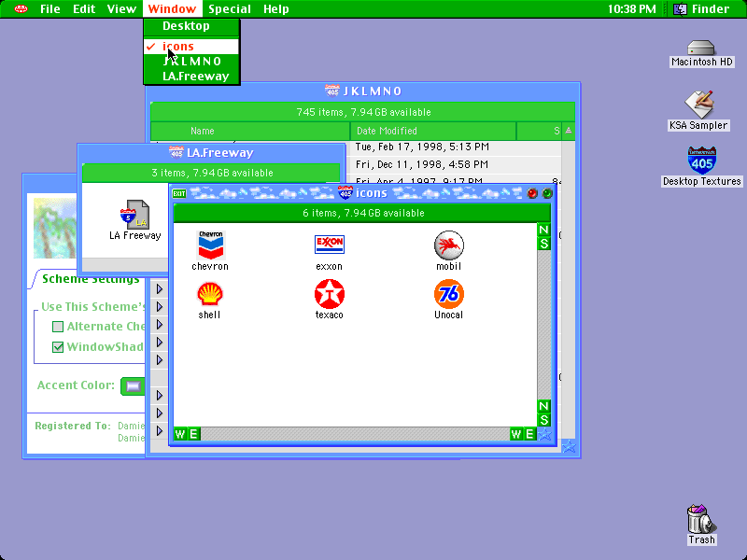Click the Trash icon on the desktop
The height and width of the screenshot is (560, 747).
[x=701, y=519]
